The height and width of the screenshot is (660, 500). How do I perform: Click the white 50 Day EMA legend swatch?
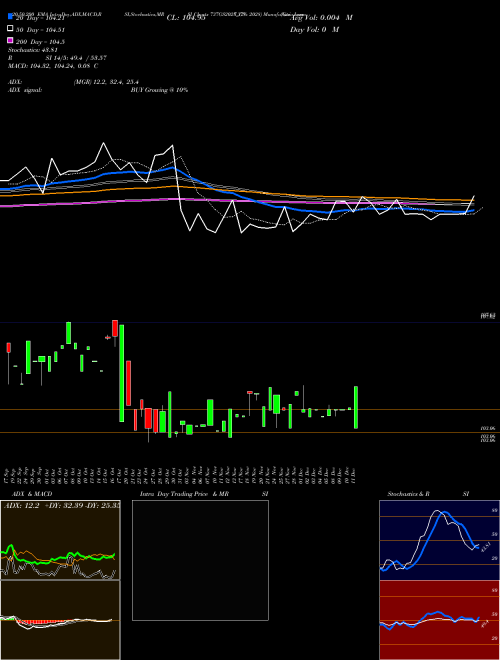pos(10,29)
